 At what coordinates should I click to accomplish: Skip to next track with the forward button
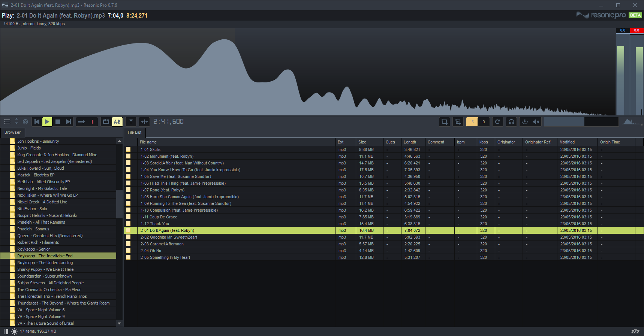click(68, 122)
